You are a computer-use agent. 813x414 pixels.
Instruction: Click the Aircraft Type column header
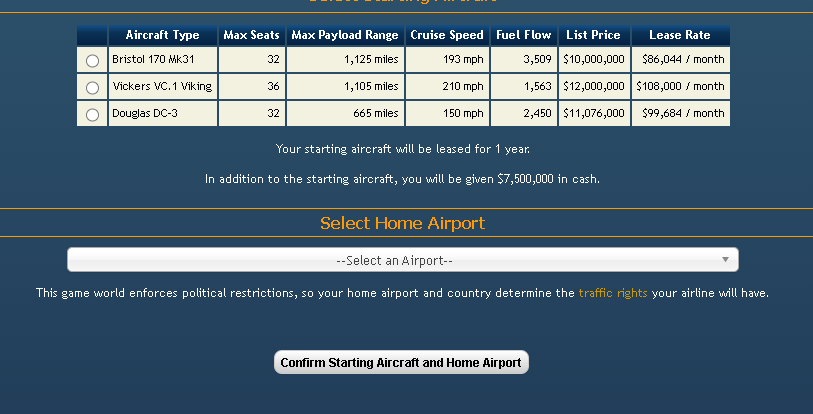(163, 35)
